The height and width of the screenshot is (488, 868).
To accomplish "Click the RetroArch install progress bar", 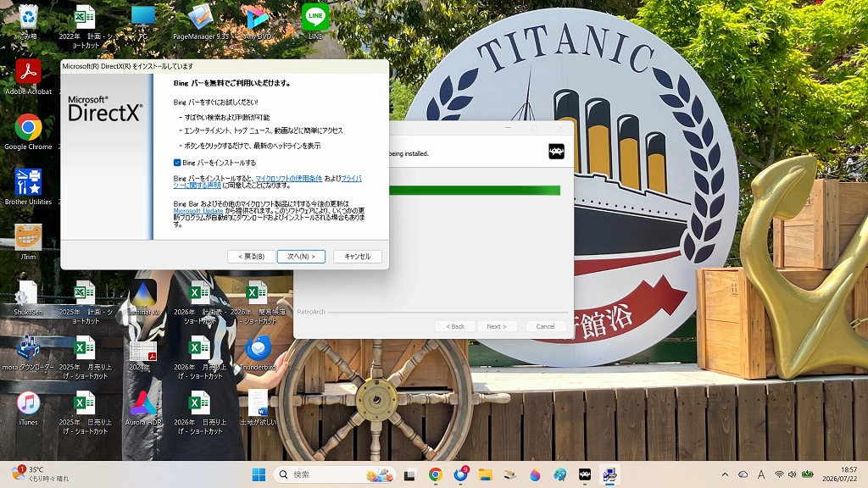I will click(475, 191).
